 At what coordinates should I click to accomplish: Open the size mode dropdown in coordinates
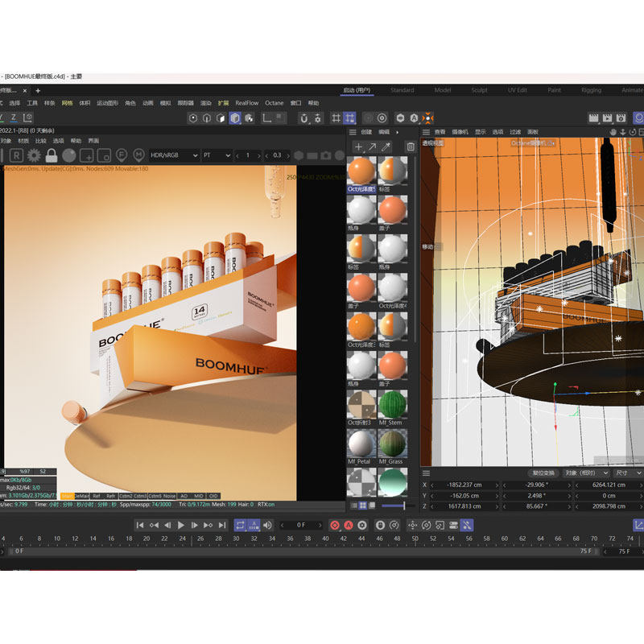629,473
